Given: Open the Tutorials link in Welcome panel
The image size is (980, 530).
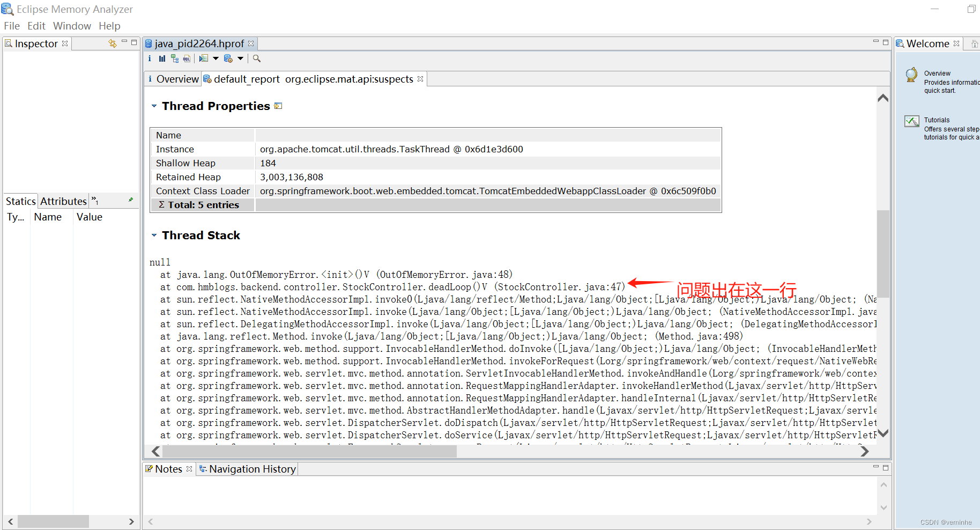Looking at the screenshot, I should click(x=937, y=120).
